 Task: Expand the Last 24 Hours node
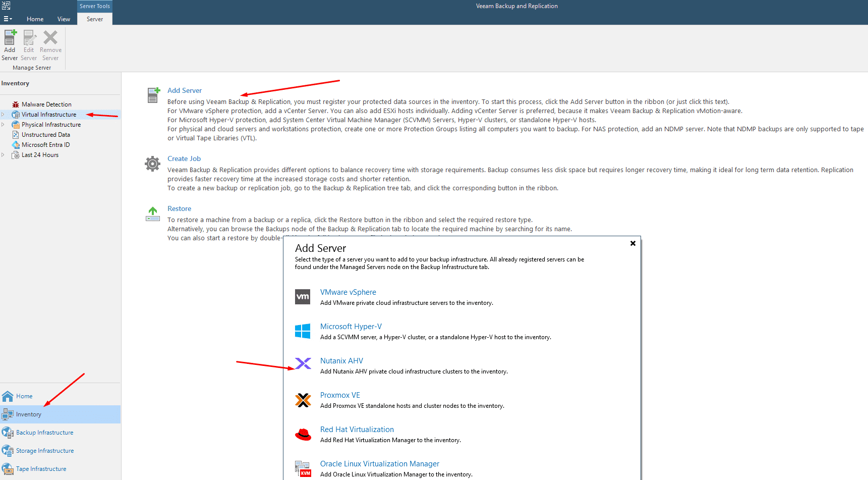3,155
